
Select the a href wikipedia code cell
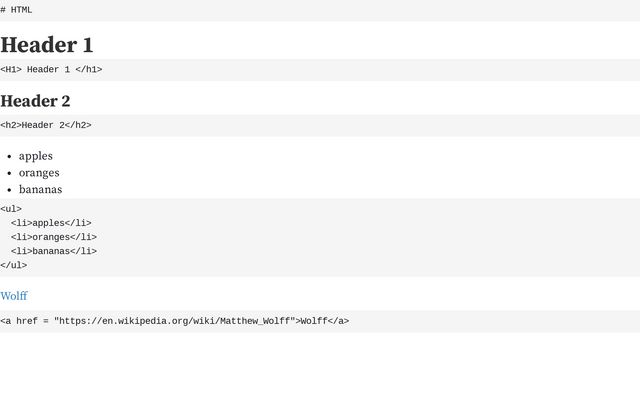click(x=320, y=321)
